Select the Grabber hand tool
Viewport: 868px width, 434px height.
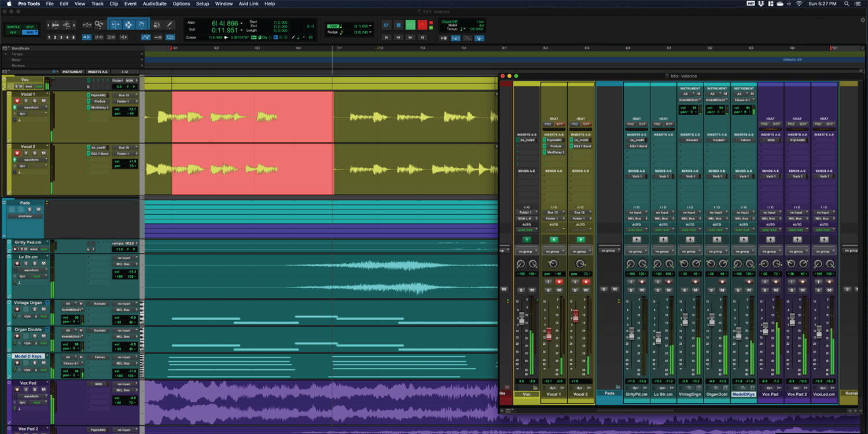(x=142, y=24)
